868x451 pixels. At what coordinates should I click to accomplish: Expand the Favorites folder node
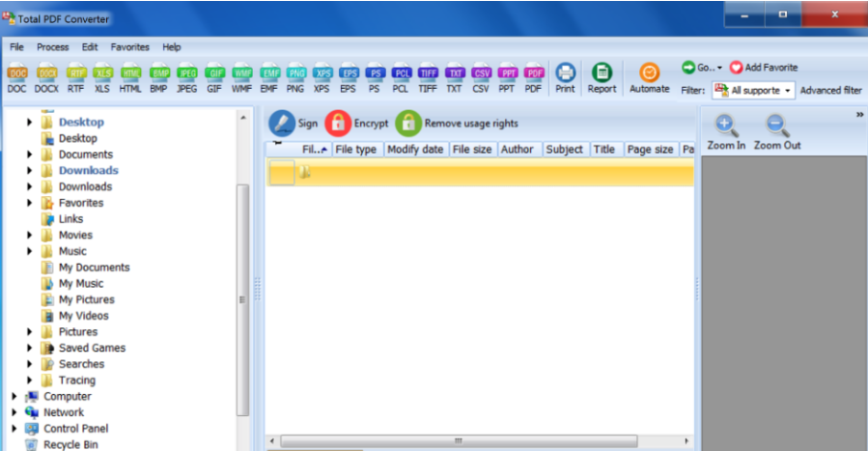point(29,203)
